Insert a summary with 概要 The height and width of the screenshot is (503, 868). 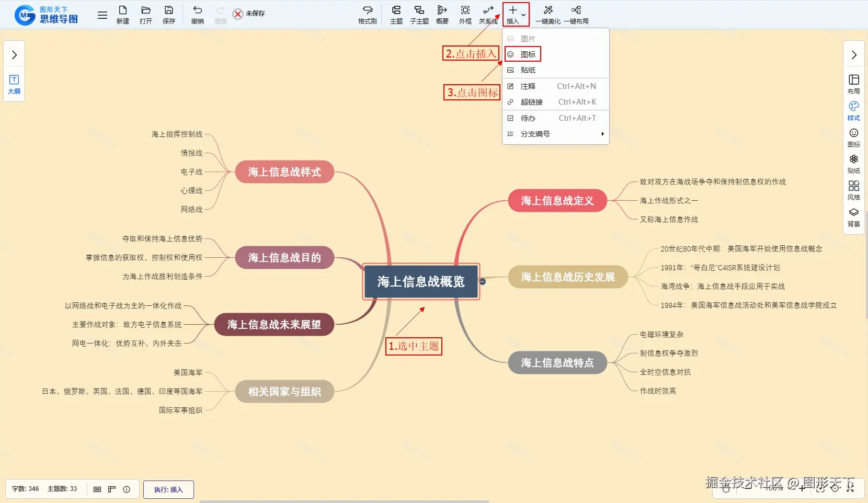tap(442, 15)
